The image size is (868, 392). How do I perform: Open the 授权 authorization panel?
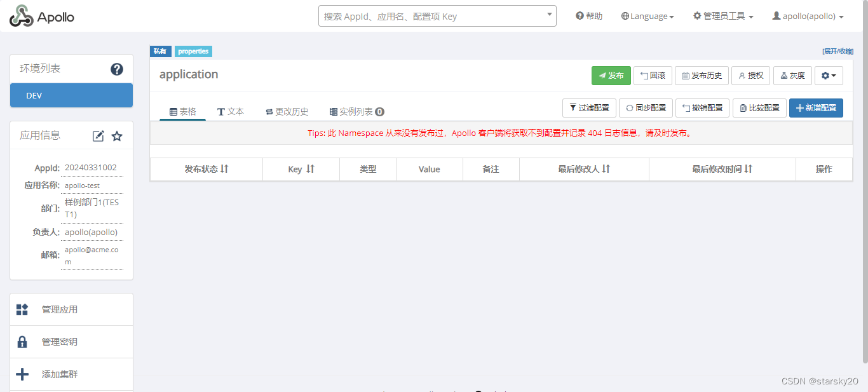coord(750,75)
